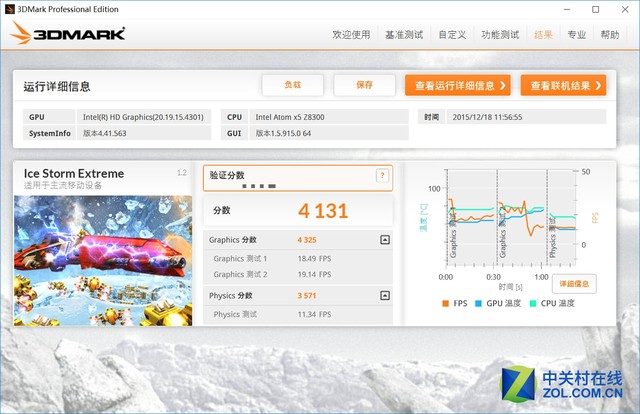The width and height of the screenshot is (640, 414).
Task: Click the 验证分数 validation box
Action: pos(298,178)
